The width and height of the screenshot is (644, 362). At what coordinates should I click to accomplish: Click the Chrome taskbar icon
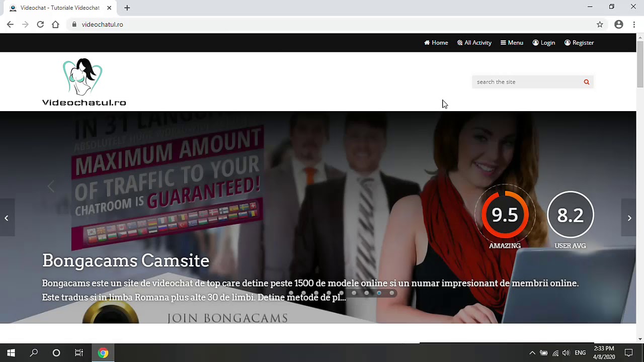103,353
